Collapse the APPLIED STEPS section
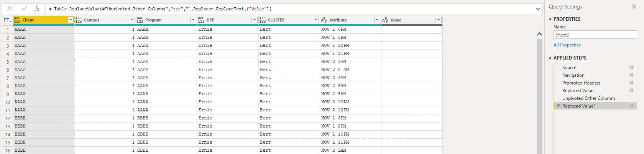This screenshot has height=154, width=644. [550, 58]
